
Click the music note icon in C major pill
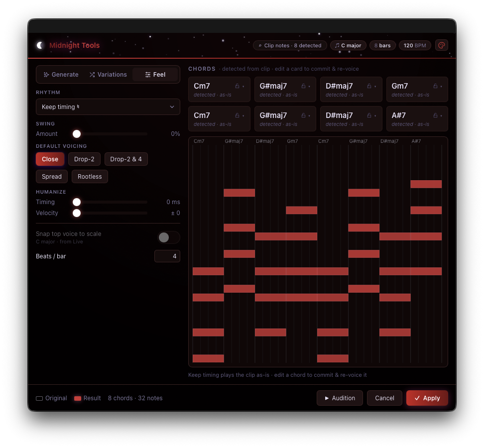point(337,45)
